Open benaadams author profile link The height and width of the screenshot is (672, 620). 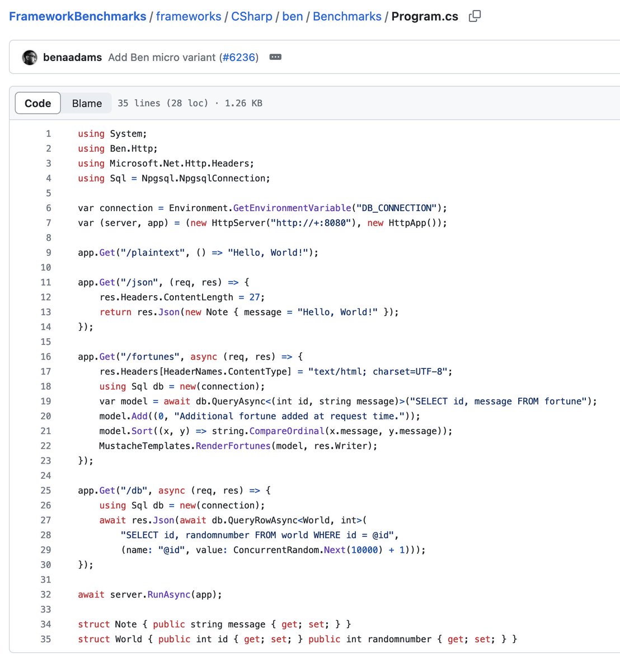click(x=72, y=57)
